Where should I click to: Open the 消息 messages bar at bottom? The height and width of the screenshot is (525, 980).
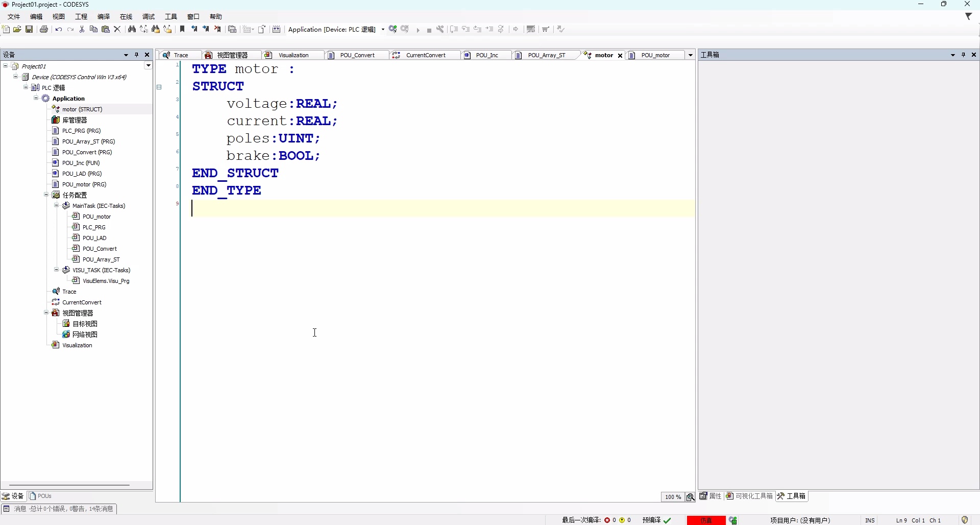(59, 509)
